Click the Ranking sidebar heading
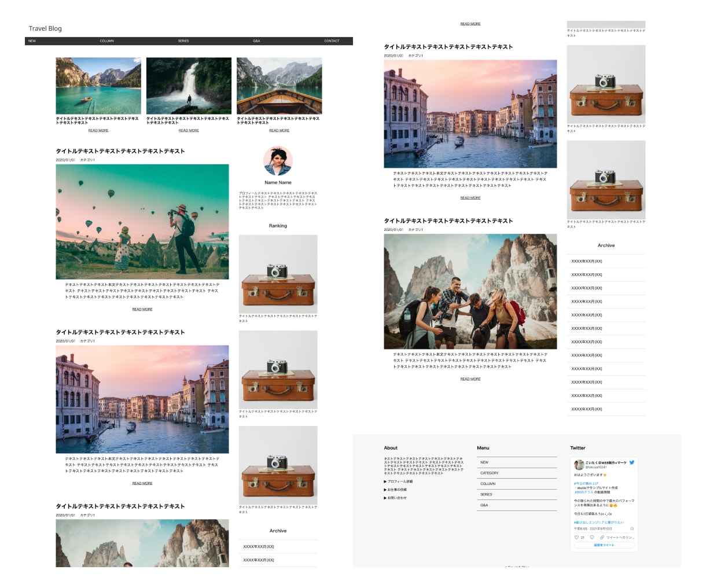706x588 pixels. (x=278, y=226)
